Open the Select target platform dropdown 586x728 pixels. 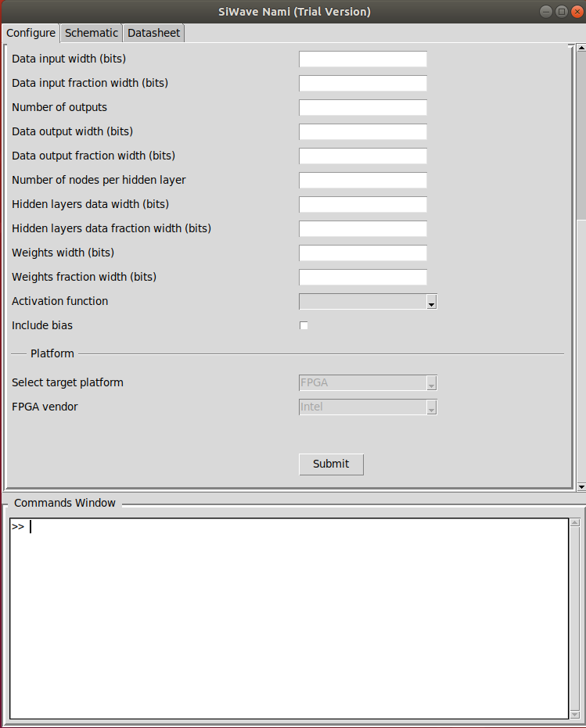pos(430,383)
